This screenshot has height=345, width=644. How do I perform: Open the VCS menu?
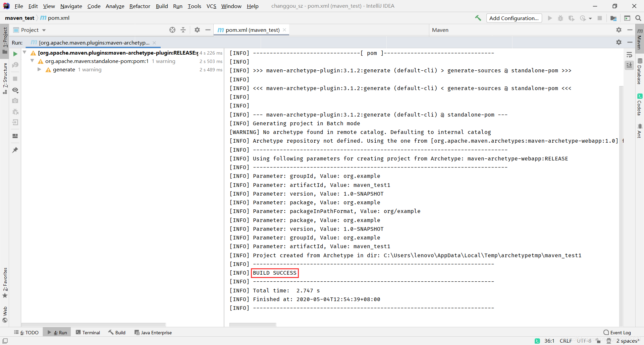(x=211, y=6)
